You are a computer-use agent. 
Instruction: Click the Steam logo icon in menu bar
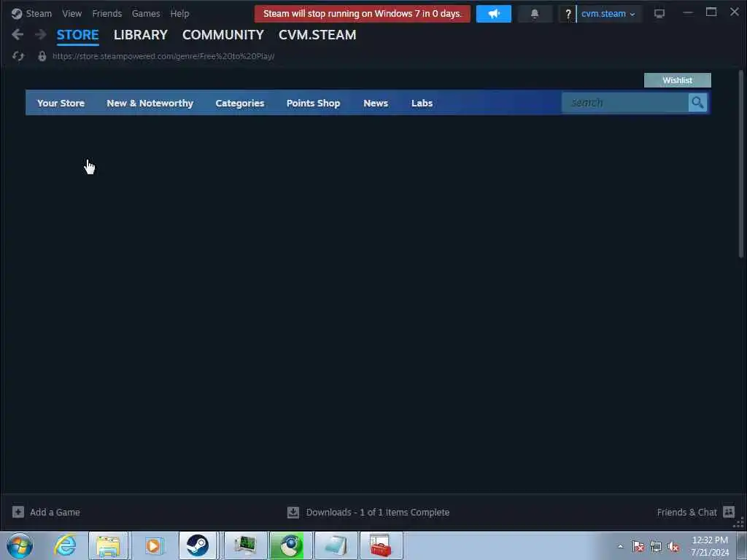[x=17, y=13]
